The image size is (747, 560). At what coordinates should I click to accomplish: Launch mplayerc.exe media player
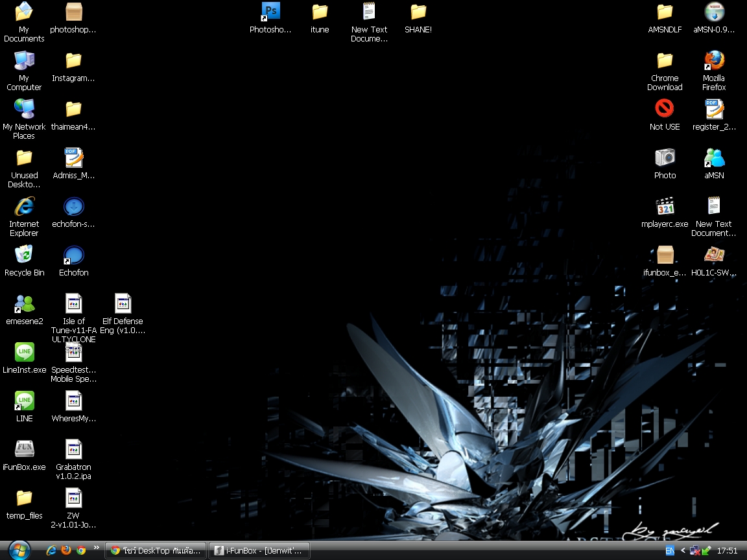[665, 206]
